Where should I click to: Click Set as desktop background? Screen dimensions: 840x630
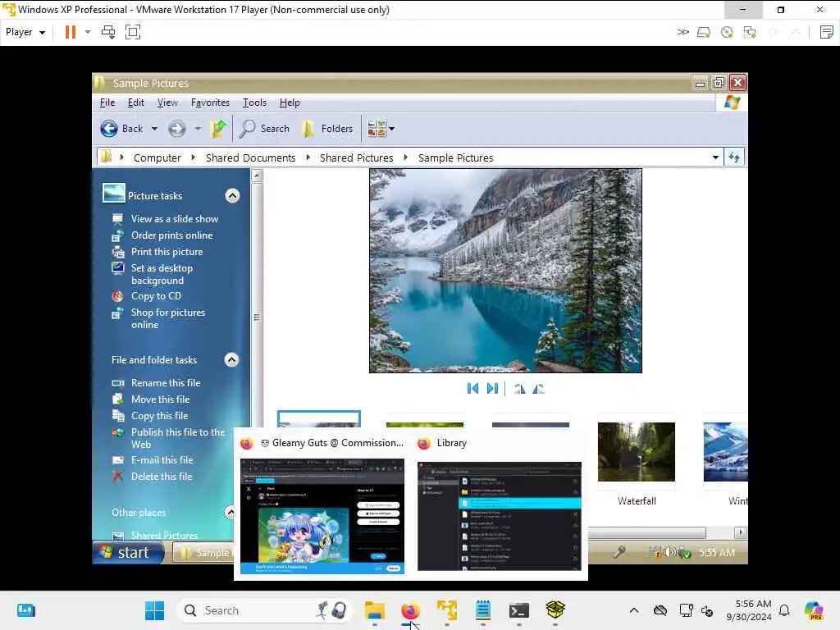[x=162, y=274]
